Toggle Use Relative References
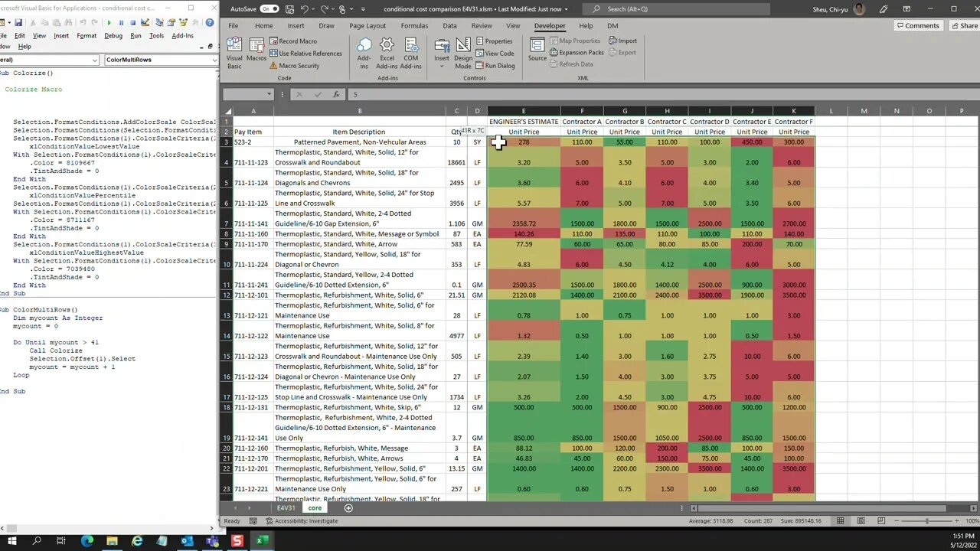Image resolution: width=980 pixels, height=551 pixels. coord(305,54)
